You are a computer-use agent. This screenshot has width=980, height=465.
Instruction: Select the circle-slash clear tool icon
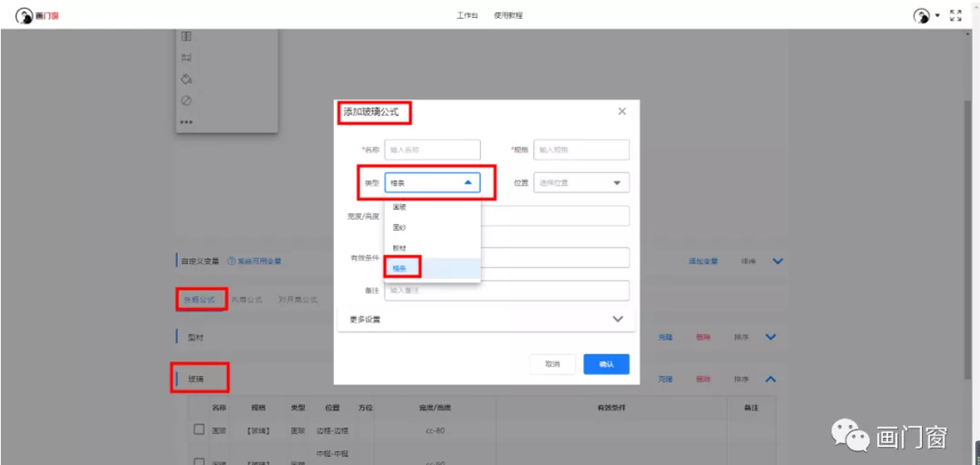pos(186,101)
